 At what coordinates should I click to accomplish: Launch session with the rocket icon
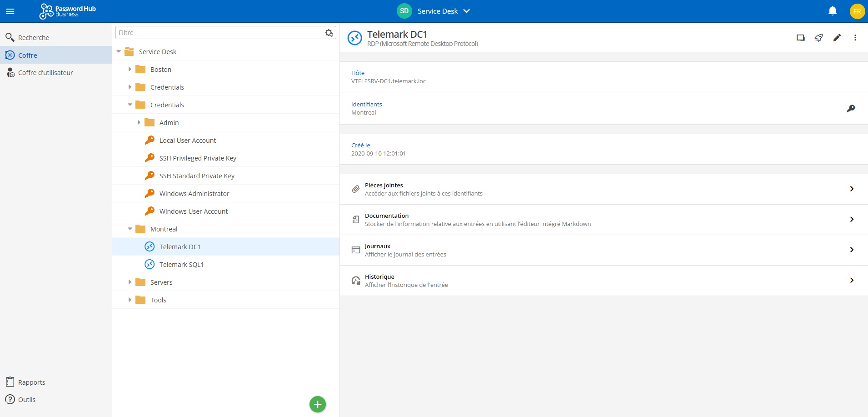818,38
